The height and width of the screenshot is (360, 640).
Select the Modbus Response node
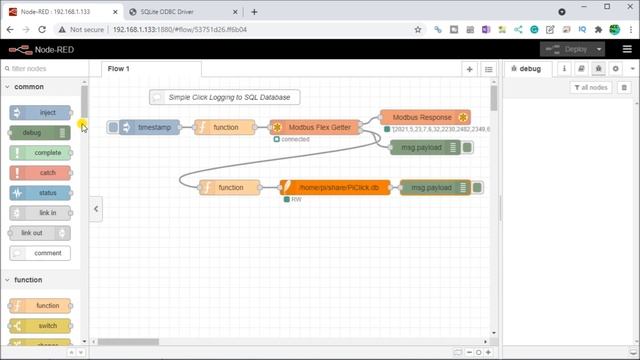[x=425, y=117]
